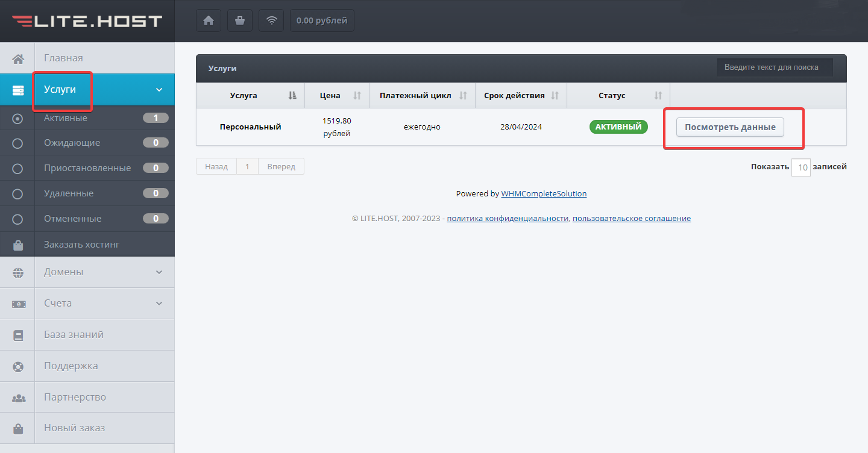
Task: Open the home icon in top toolbar
Action: [209, 20]
